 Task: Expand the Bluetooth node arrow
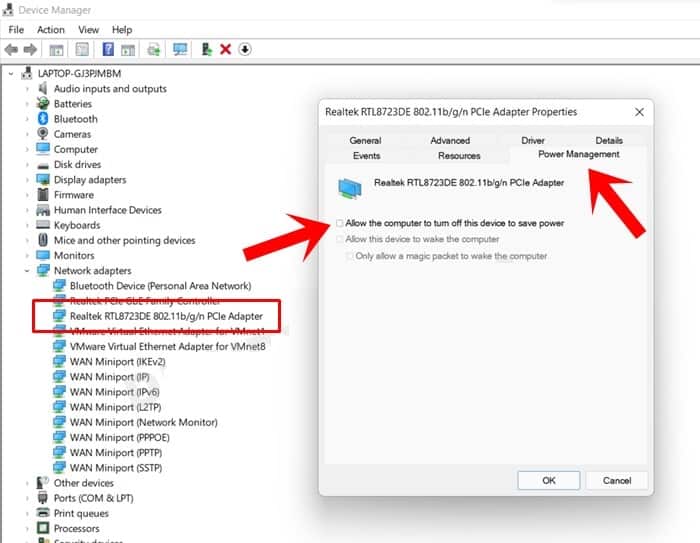pyautogui.click(x=27, y=119)
